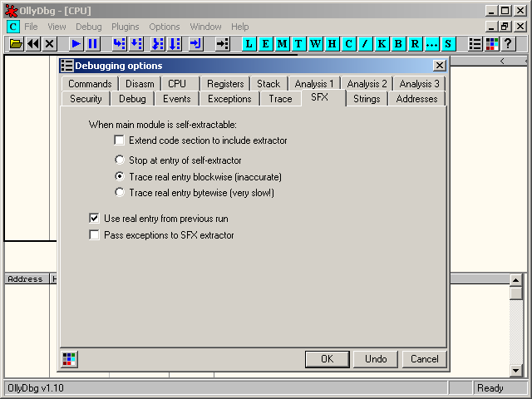Image resolution: width=532 pixels, height=399 pixels.
Task: Click the color scheme icon in dialog corner
Action: pyautogui.click(x=70, y=359)
